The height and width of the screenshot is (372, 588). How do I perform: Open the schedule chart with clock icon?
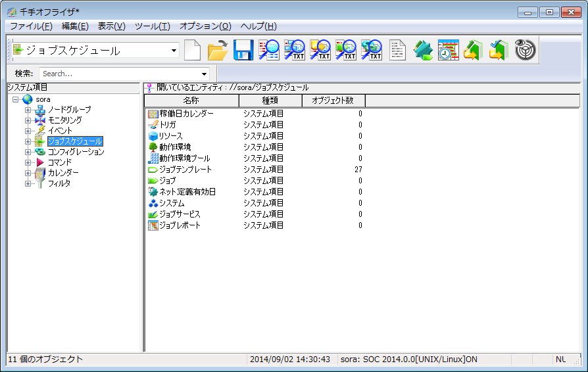point(449,50)
